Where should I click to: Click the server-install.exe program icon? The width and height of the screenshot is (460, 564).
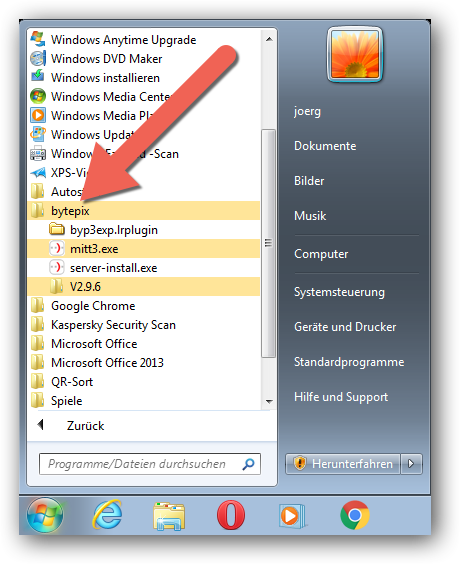tap(57, 268)
